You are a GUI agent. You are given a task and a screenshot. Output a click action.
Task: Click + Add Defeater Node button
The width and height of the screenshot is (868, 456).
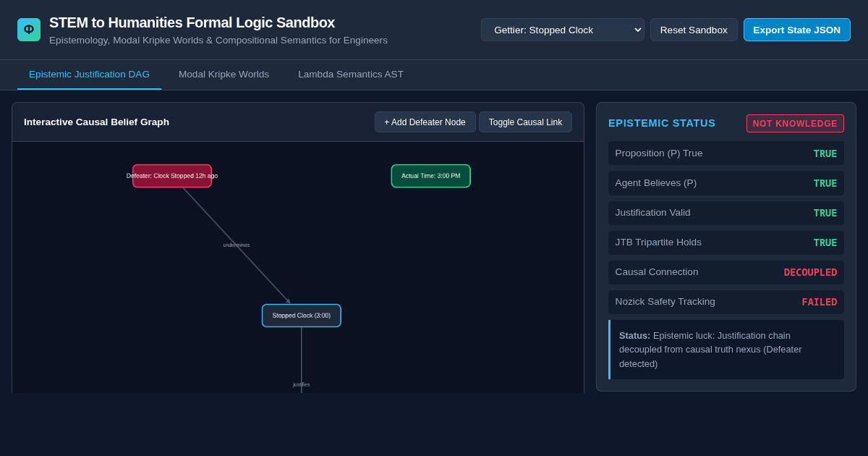425,122
